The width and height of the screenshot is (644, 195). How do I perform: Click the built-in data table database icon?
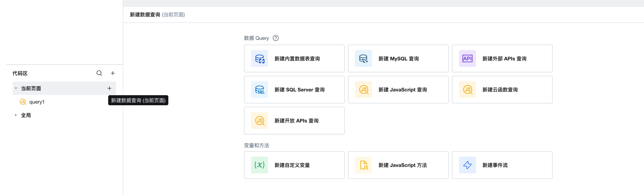260,59
